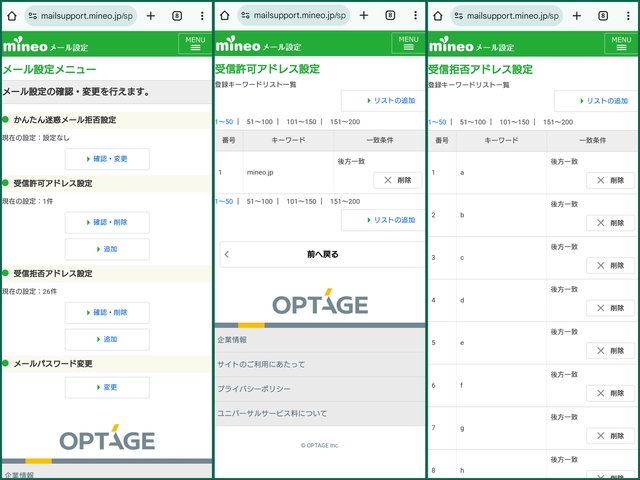
Task: Tap browser home icon above メール設定メニュー page
Action: (x=11, y=16)
